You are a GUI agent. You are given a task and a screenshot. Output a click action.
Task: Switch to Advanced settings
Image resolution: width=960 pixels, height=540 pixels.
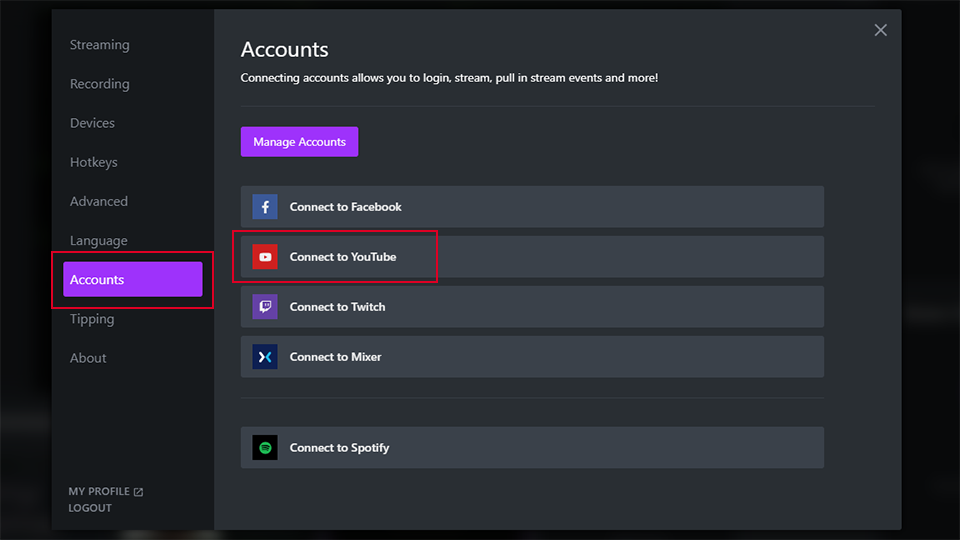(x=99, y=201)
